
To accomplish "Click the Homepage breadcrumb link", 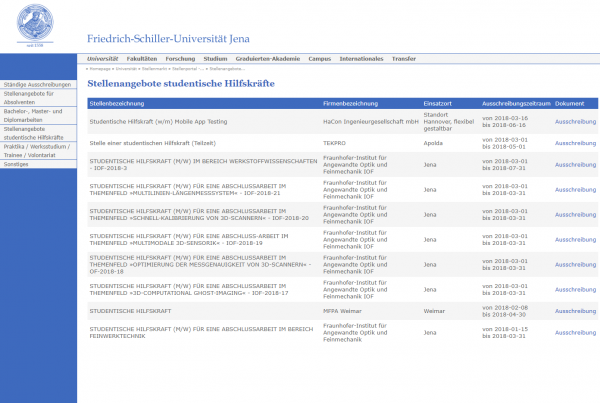I will (102, 68).
